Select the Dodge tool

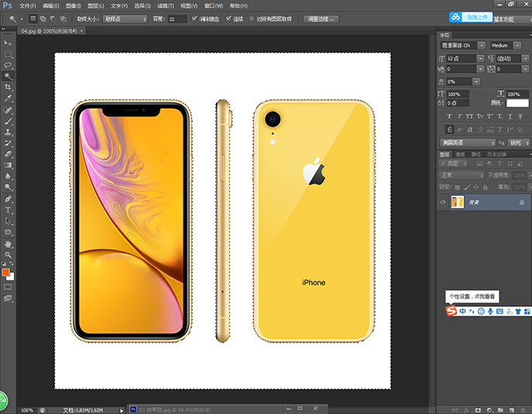coord(8,187)
